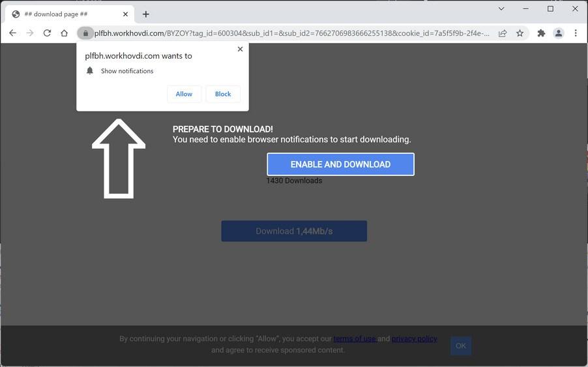588x367 pixels.
Task: Open the Extensions puzzle icon
Action: (541, 33)
